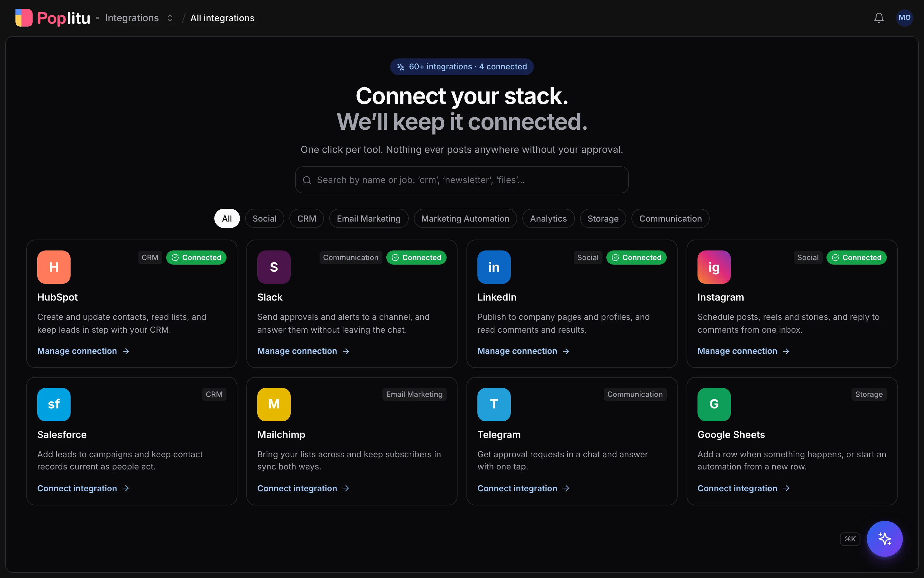Image resolution: width=924 pixels, height=578 pixels.
Task: Click the Salesforce app icon
Action: tap(54, 405)
